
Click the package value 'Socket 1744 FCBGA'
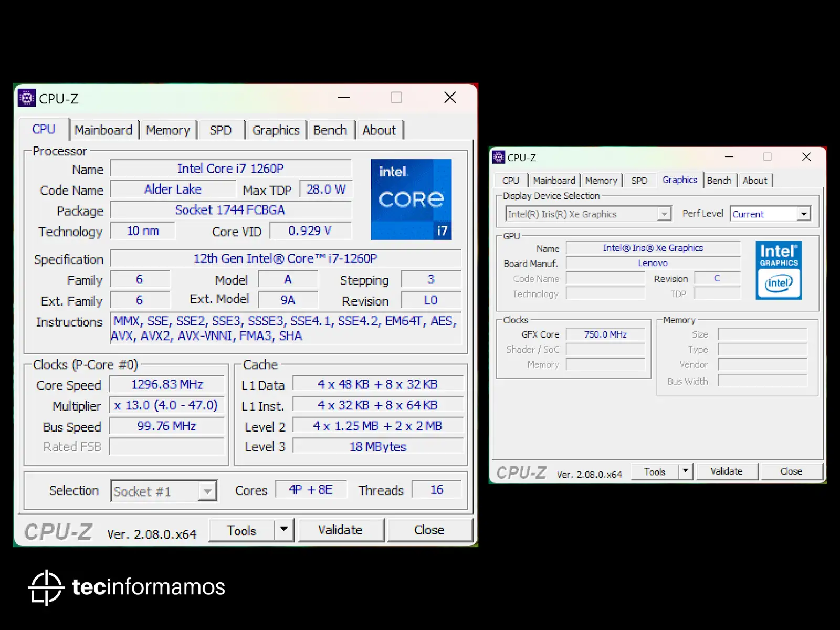230,210
